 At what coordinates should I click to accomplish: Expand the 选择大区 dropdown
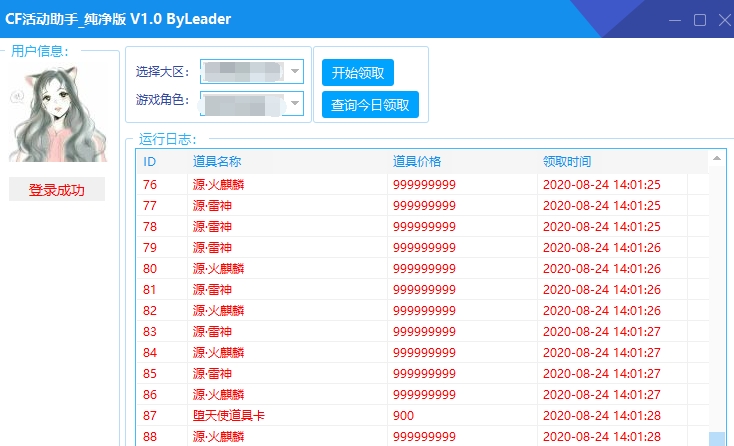[294, 72]
